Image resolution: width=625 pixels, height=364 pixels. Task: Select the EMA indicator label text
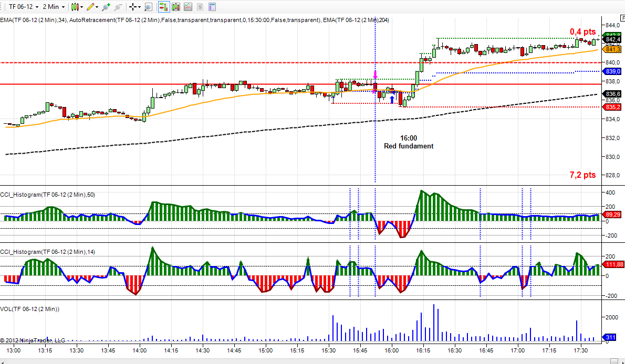pos(194,20)
